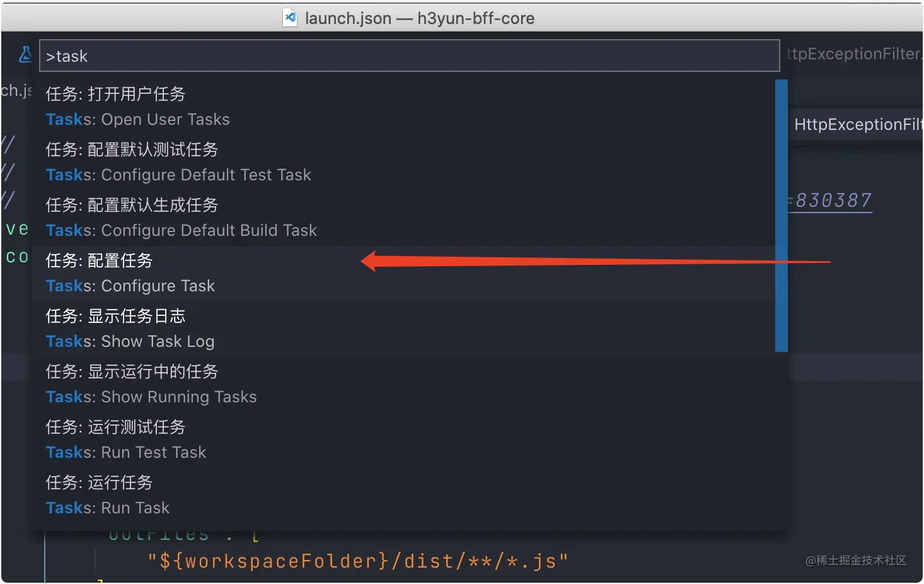This screenshot has width=924, height=584.
Task: Click the command palette input containing >task
Action: [409, 56]
